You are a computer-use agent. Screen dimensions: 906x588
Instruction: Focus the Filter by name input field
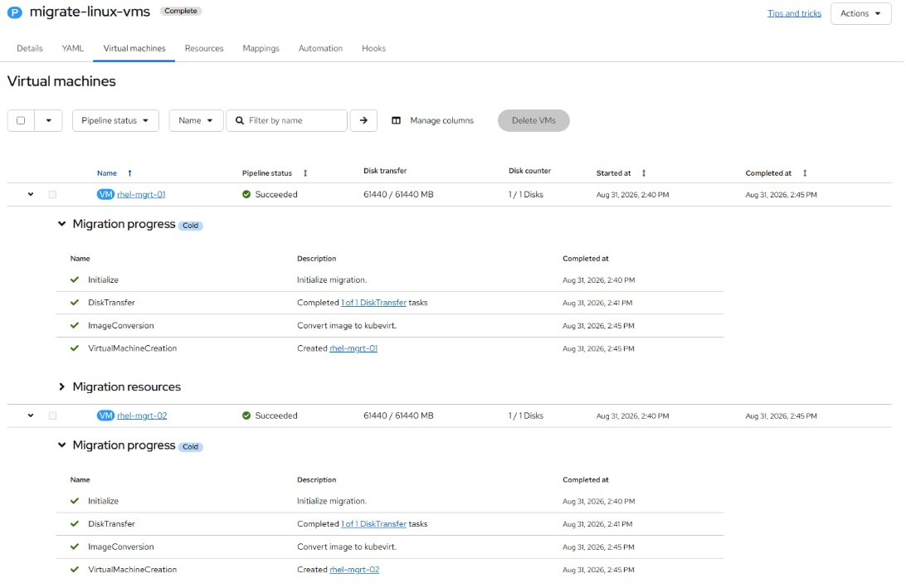[x=286, y=121]
